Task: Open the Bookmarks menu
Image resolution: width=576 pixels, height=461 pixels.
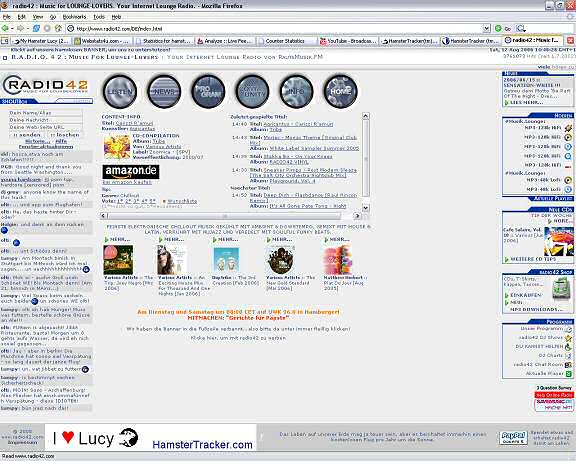Action: (x=74, y=17)
